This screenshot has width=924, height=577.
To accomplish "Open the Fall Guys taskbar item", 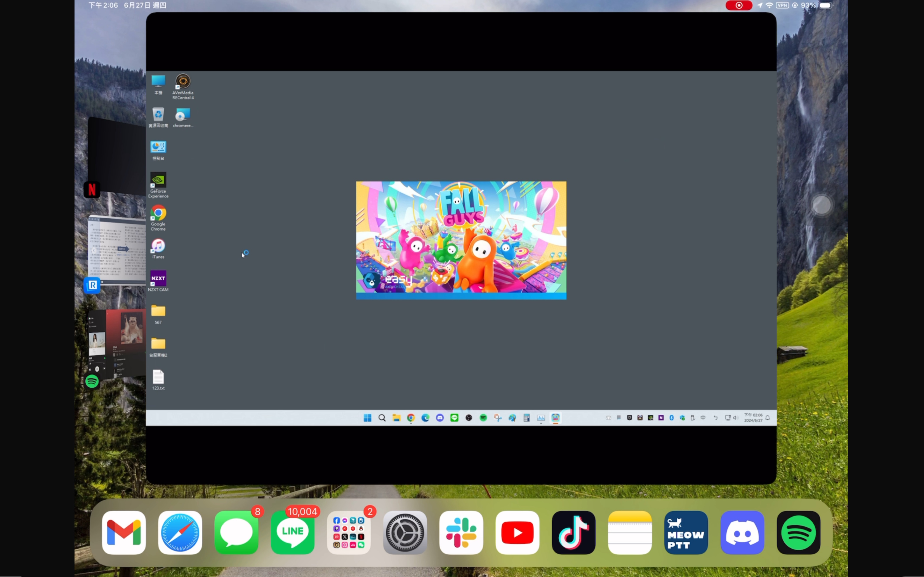I will coord(556,418).
